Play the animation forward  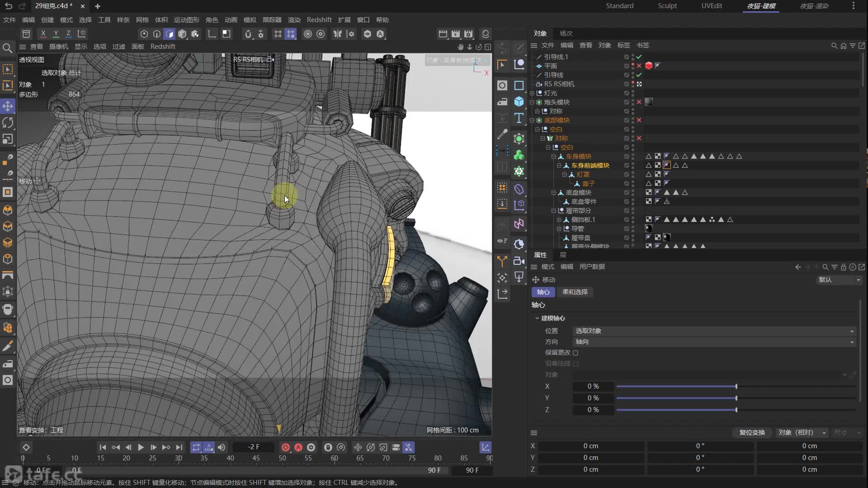point(141,447)
